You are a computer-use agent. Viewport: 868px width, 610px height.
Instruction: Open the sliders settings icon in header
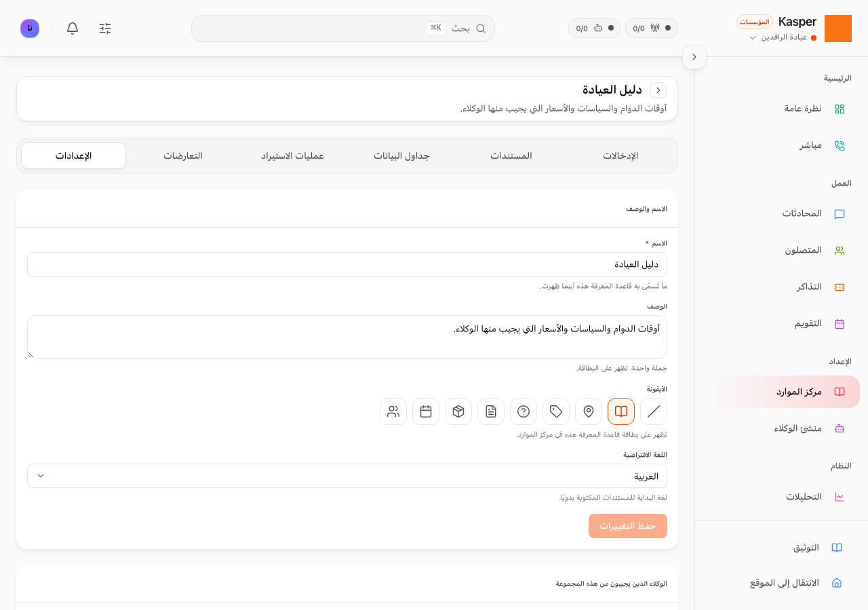[105, 28]
